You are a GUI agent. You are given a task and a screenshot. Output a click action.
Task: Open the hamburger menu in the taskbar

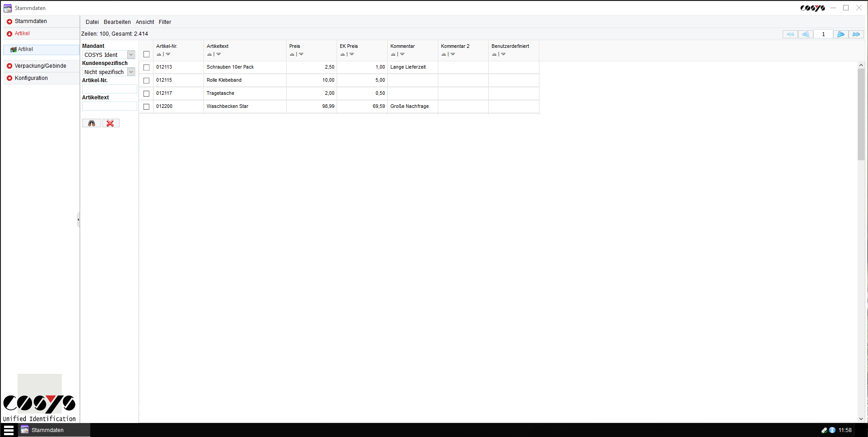click(9, 429)
